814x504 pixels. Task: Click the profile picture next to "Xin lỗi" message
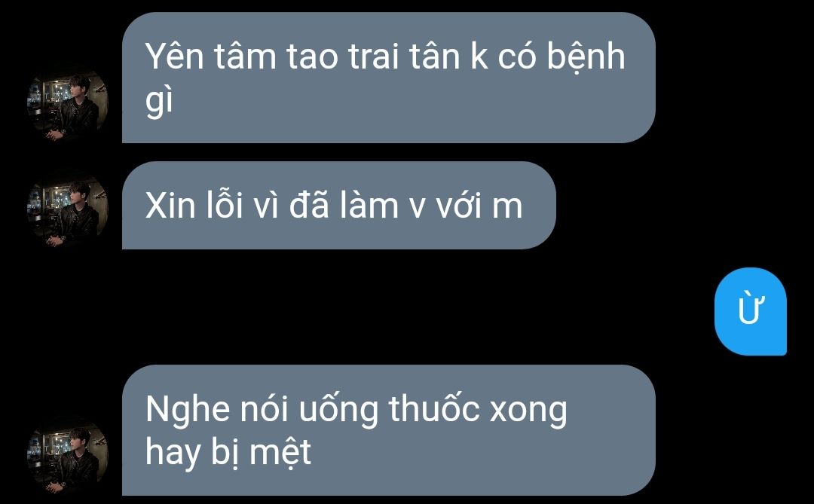pos(67,209)
